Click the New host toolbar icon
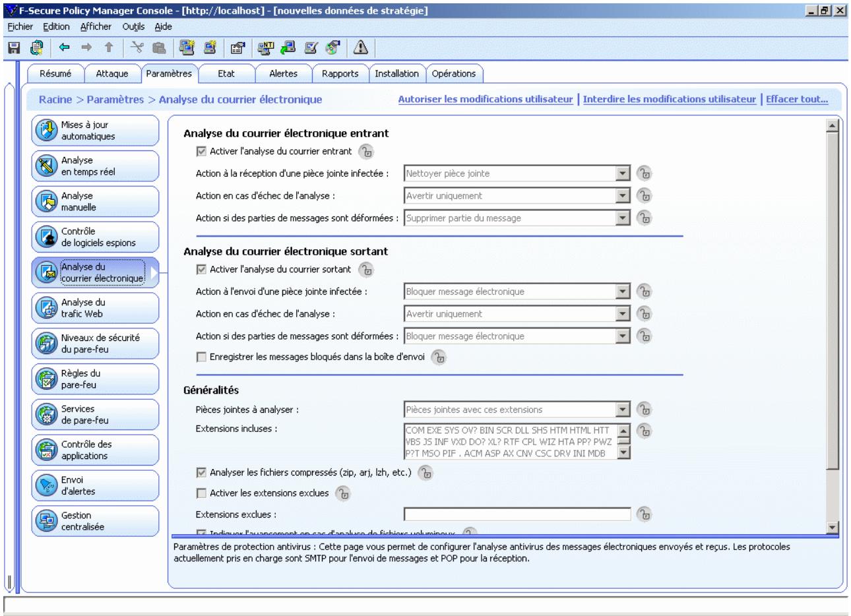 [x=209, y=47]
